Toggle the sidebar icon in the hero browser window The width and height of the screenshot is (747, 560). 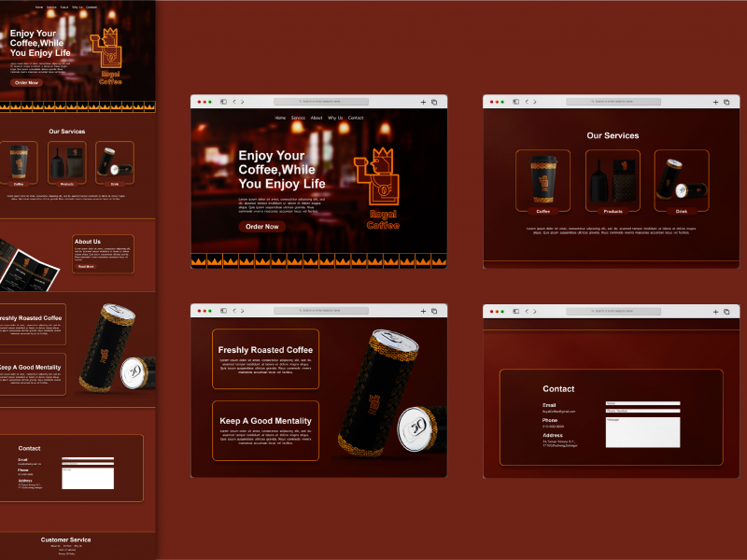[x=223, y=102]
